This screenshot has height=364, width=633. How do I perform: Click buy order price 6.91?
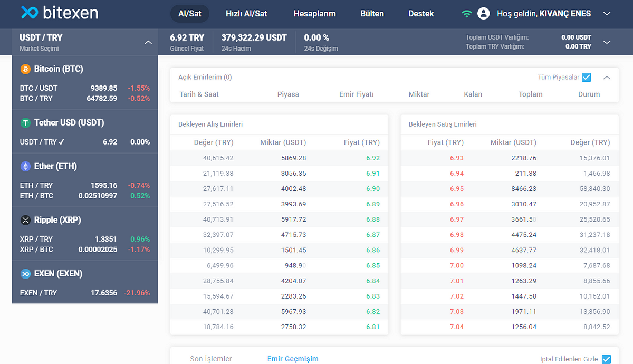pos(373,173)
